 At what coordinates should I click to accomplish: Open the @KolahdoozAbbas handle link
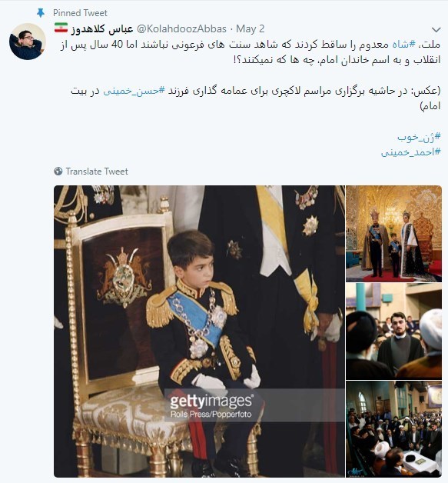pyautogui.click(x=181, y=28)
